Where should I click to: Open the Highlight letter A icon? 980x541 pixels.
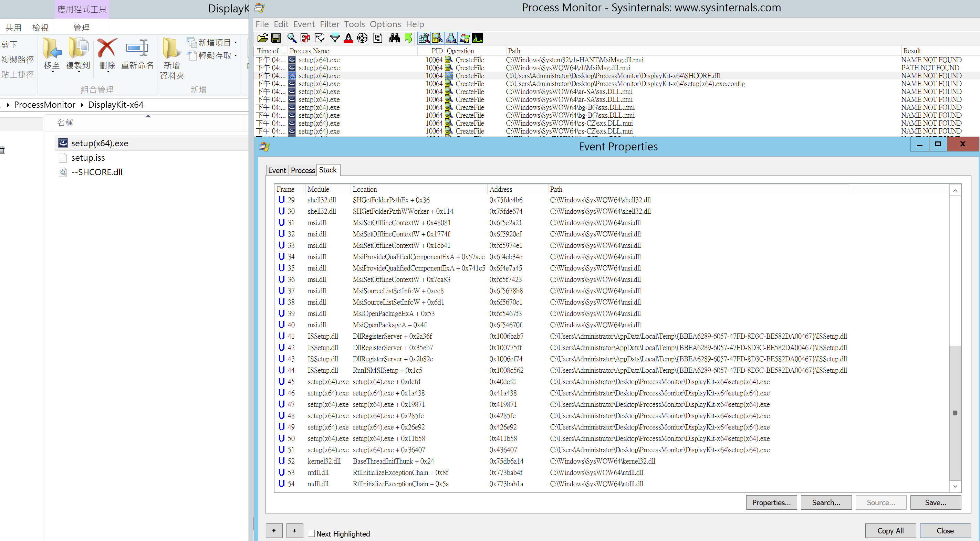[x=348, y=38]
